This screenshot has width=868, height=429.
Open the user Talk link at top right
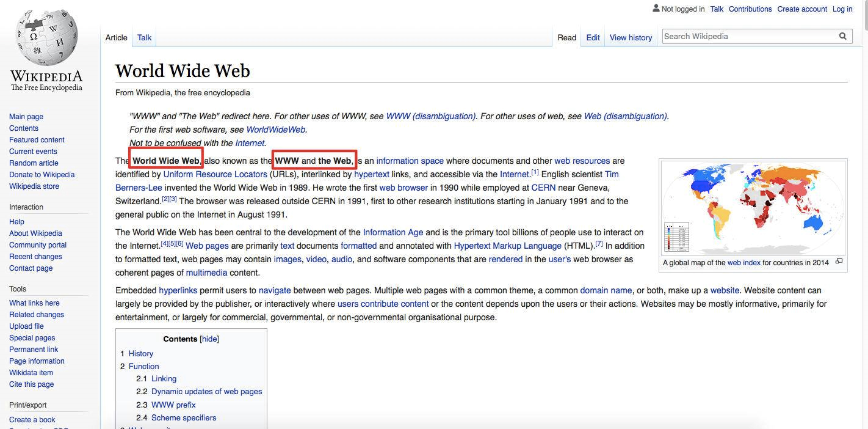(x=717, y=9)
